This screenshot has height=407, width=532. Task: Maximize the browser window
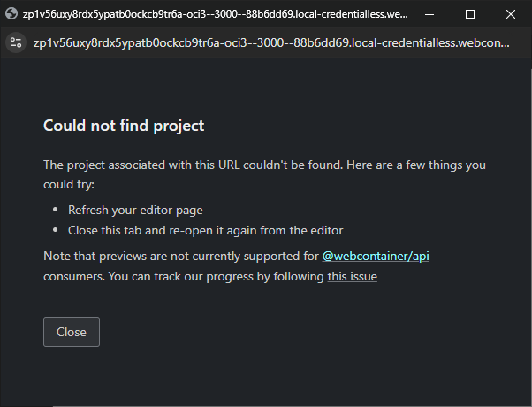tap(470, 14)
